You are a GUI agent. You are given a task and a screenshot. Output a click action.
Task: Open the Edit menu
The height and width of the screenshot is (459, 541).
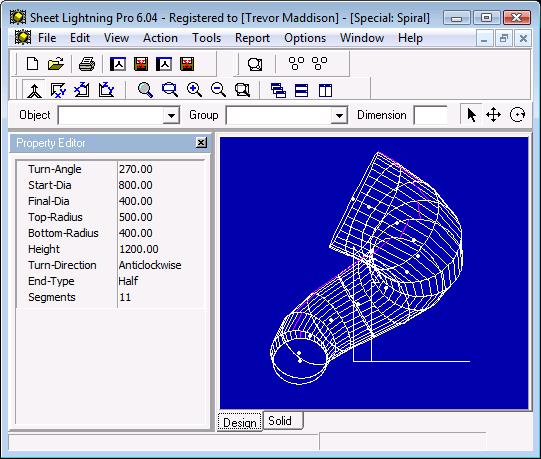80,38
